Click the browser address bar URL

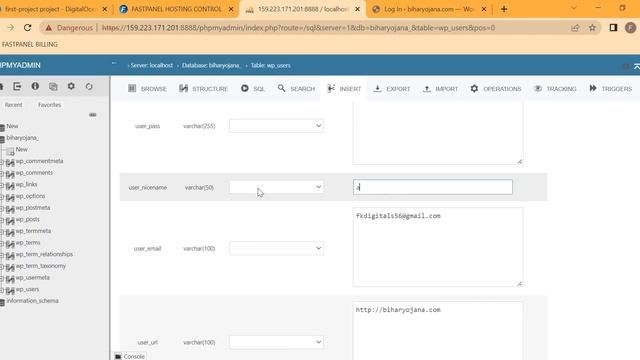coord(298,28)
